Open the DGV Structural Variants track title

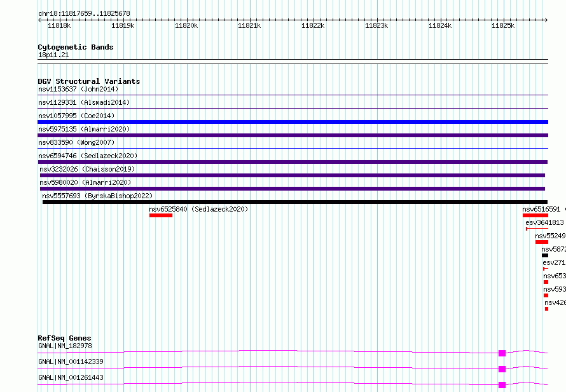[x=89, y=81]
